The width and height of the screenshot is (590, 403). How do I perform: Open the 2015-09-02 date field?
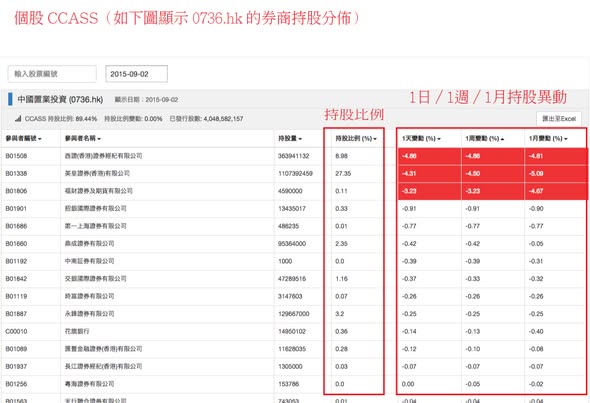coord(137,74)
